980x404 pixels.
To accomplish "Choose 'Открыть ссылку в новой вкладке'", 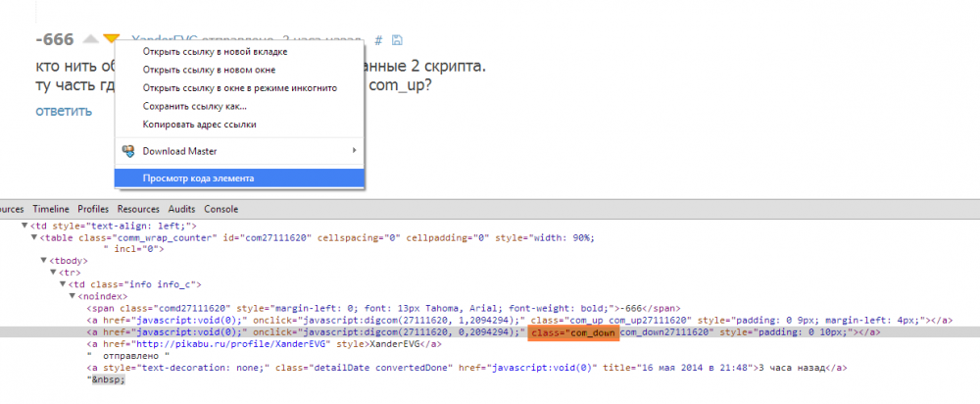I will click(x=228, y=51).
